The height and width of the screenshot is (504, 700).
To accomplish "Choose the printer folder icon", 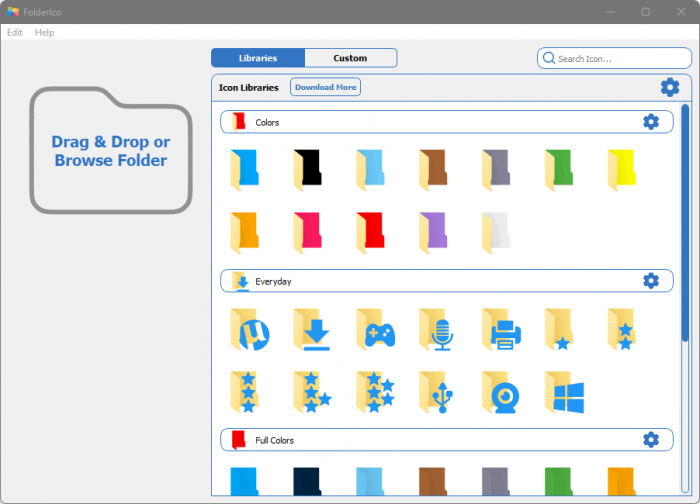I will click(502, 329).
